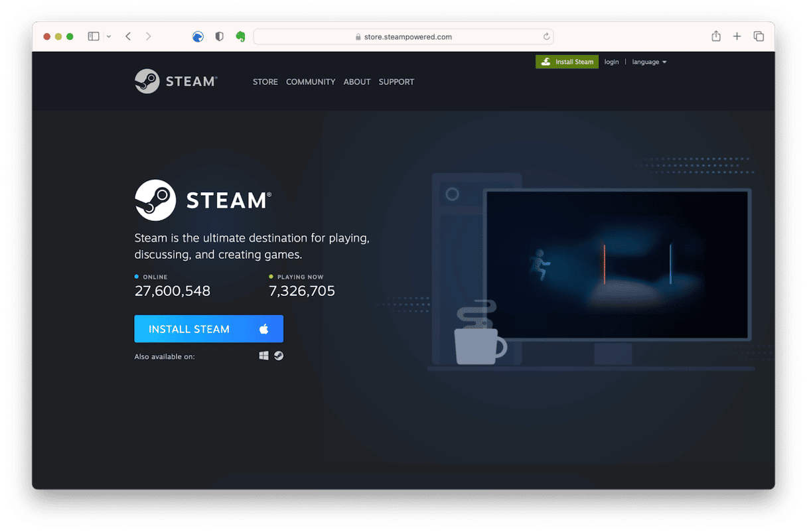Reload the page using the address bar icon

point(546,37)
